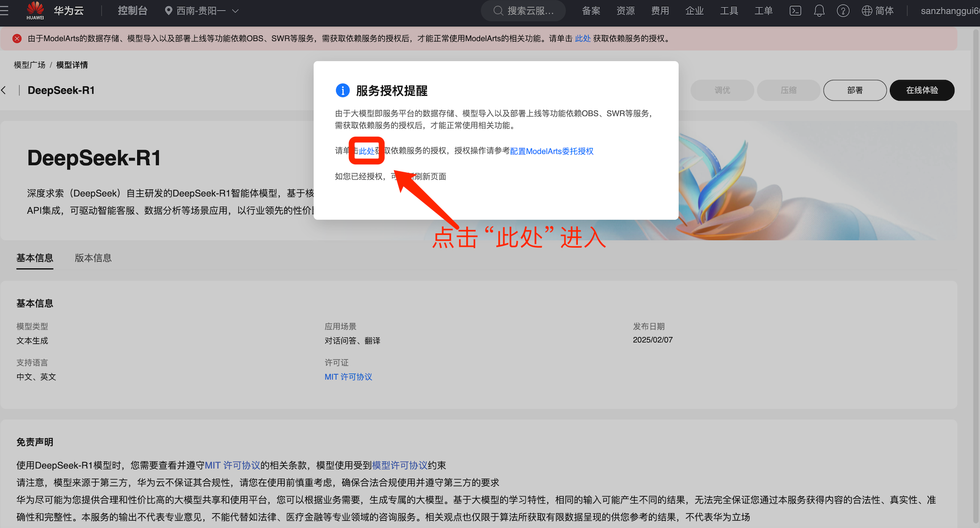Open MIT 许可协议 link in disclaimer
980x528 pixels.
tap(232, 465)
